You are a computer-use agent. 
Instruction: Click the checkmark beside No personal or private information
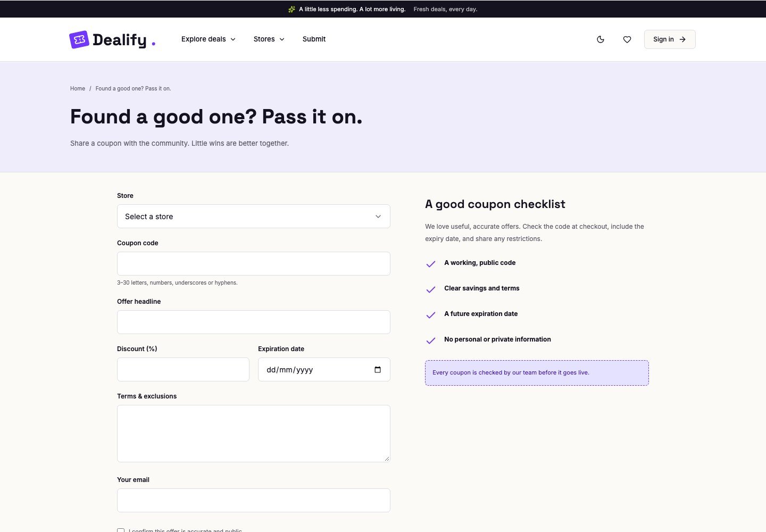tap(431, 340)
